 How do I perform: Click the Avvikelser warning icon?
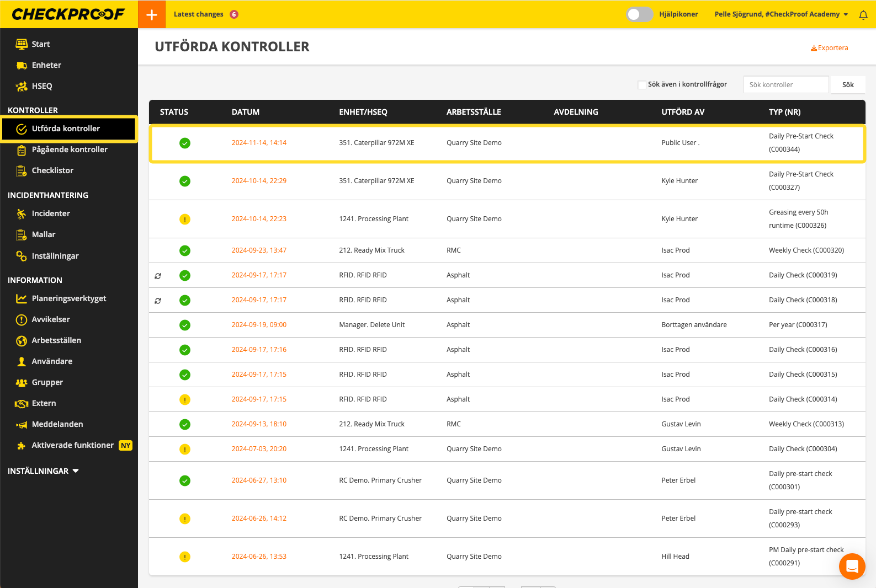pos(22,319)
